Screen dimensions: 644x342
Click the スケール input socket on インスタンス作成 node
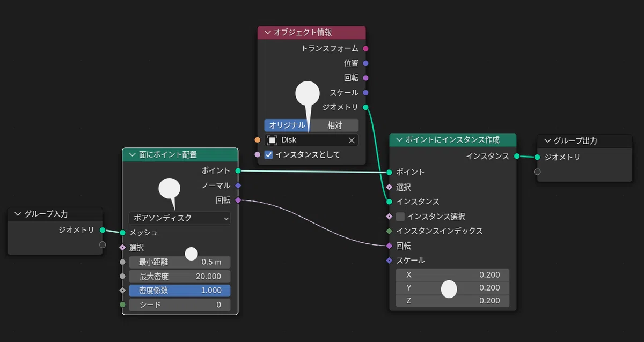(x=390, y=261)
